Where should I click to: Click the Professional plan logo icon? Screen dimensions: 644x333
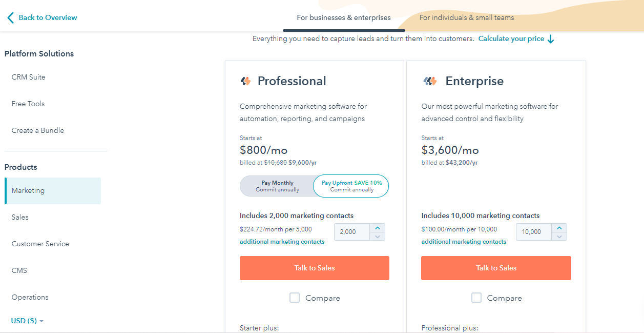pos(245,81)
